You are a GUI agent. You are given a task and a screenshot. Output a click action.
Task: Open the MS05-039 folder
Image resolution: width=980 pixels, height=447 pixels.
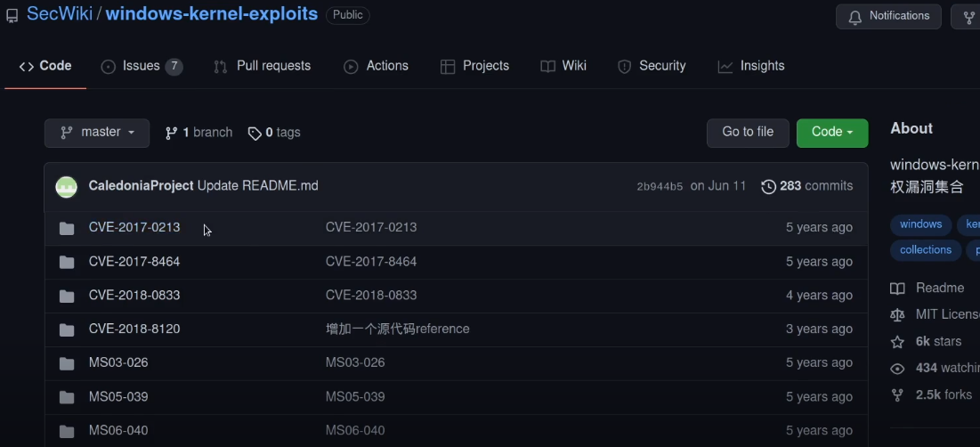point(118,396)
